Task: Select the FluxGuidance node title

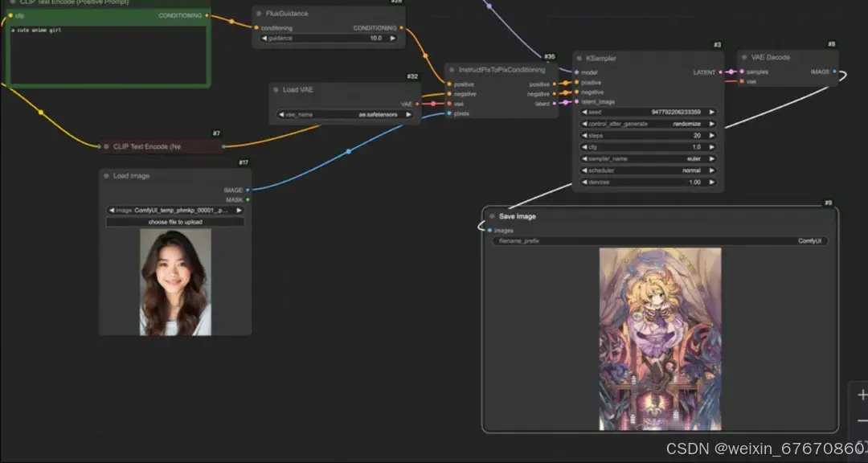Action: tap(287, 14)
